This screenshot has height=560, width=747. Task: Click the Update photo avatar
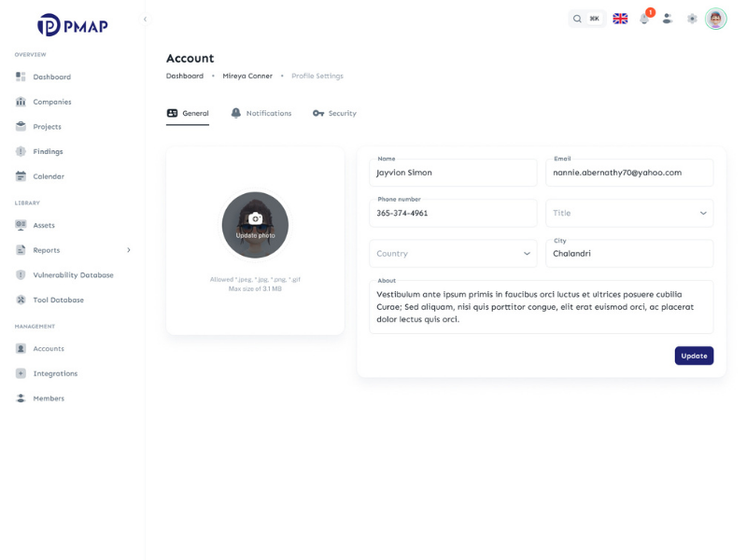255,225
